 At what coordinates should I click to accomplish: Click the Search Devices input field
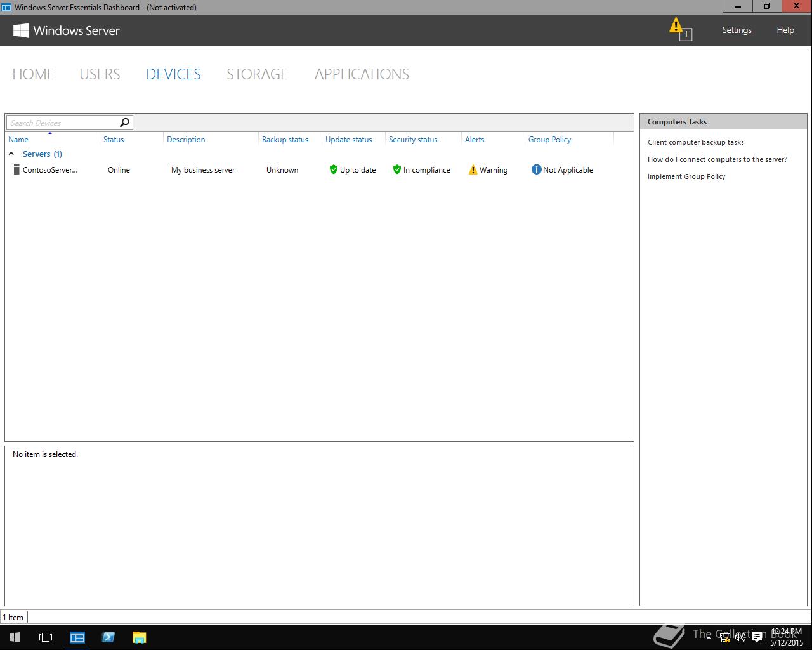pyautogui.click(x=62, y=123)
